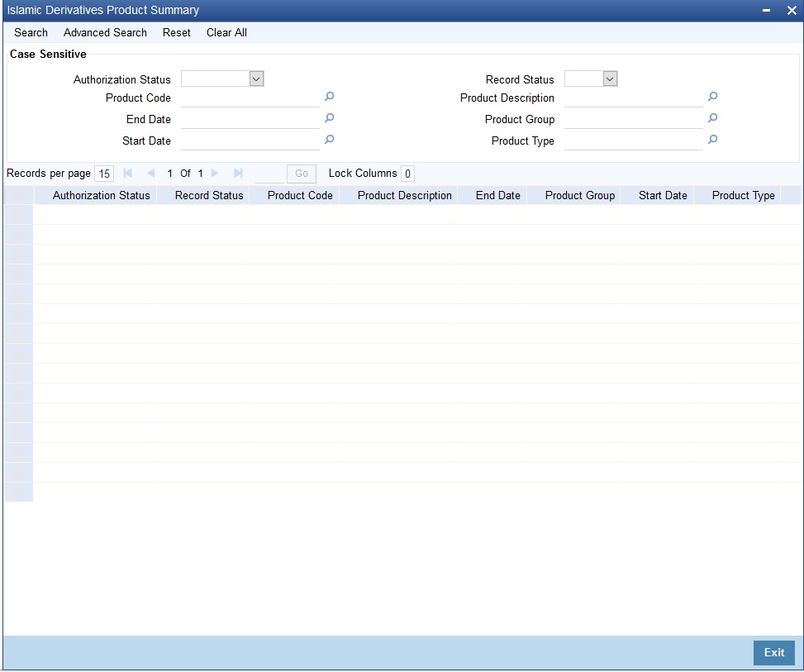Screen dimensions: 804x672
Task: Minimize the Islamic Derivatives Product Summary window
Action: pos(766,10)
